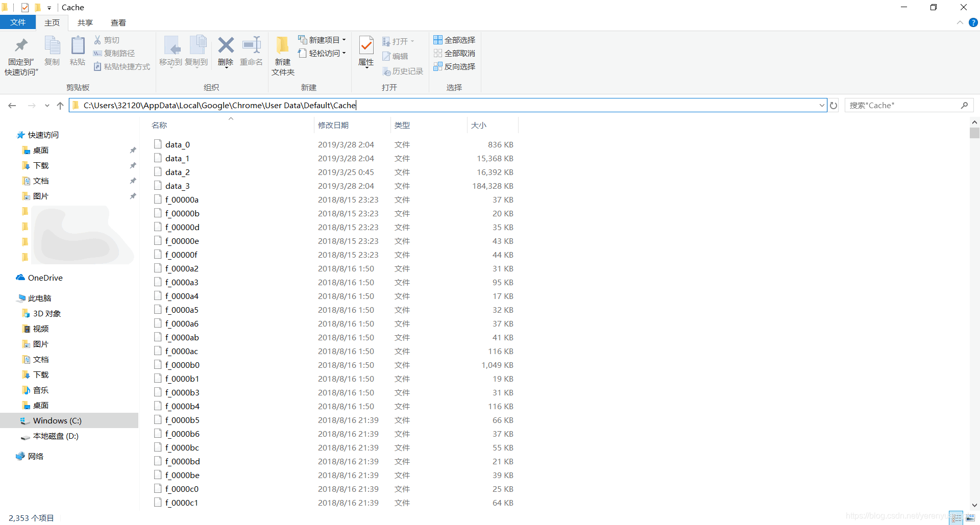Click the Rename (重命名) icon
Image resolution: width=980 pixels, height=525 pixels.
tap(252, 45)
